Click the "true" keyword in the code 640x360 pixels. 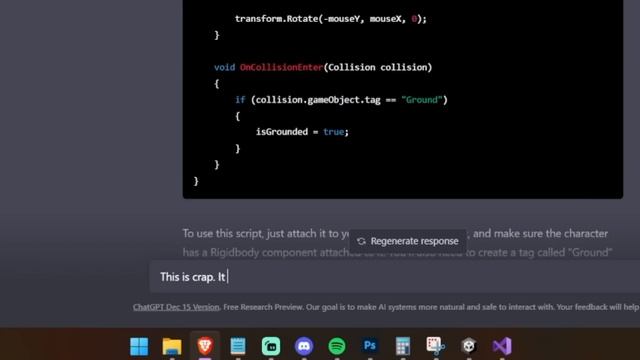333,132
